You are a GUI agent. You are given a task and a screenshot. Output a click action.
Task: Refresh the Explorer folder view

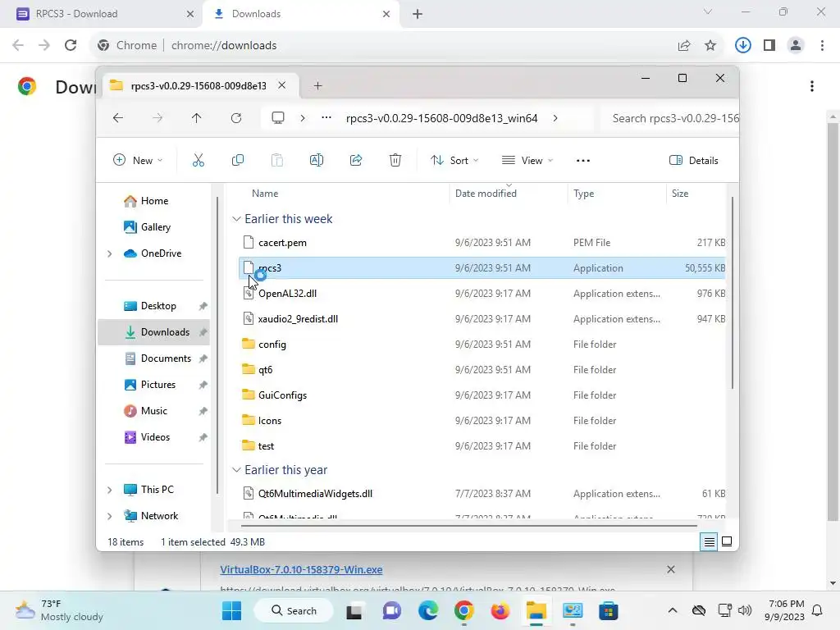tap(236, 118)
